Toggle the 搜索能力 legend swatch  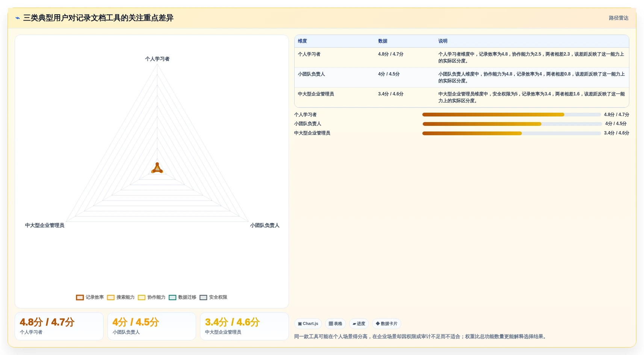coord(110,298)
